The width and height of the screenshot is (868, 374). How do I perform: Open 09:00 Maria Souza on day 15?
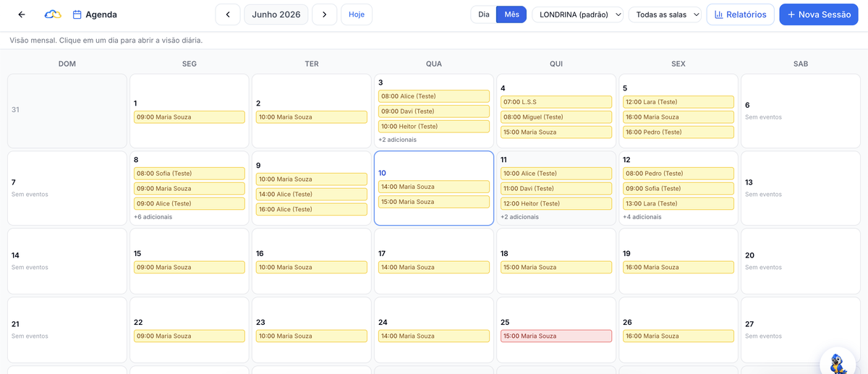point(190,268)
